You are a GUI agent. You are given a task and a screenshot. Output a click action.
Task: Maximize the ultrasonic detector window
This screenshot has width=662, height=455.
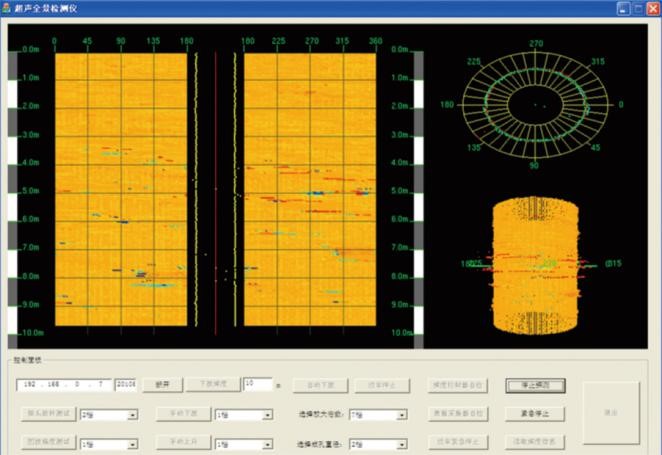point(637,8)
